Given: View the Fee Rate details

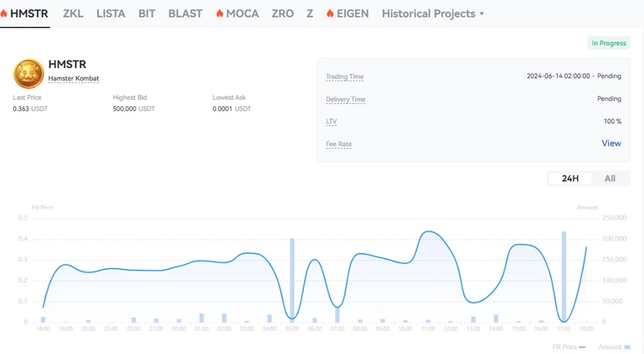Looking at the screenshot, I should [611, 143].
